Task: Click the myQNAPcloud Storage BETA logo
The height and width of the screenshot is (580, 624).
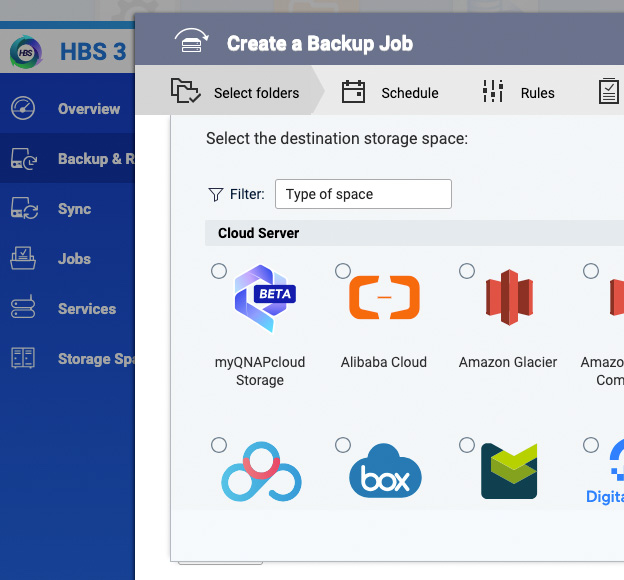Action: click(260, 298)
